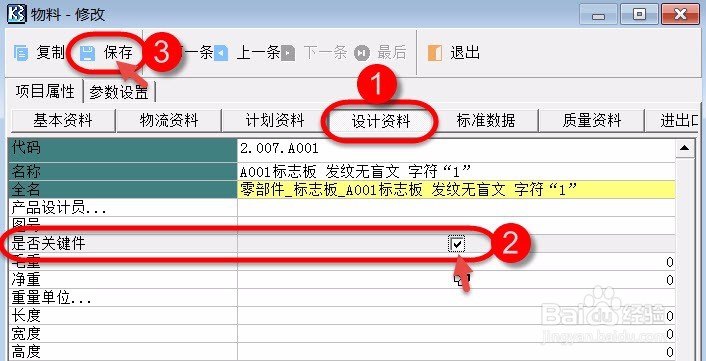Click the Kingdee app icon in title bar
This screenshot has width=706, height=361.
tap(17, 14)
